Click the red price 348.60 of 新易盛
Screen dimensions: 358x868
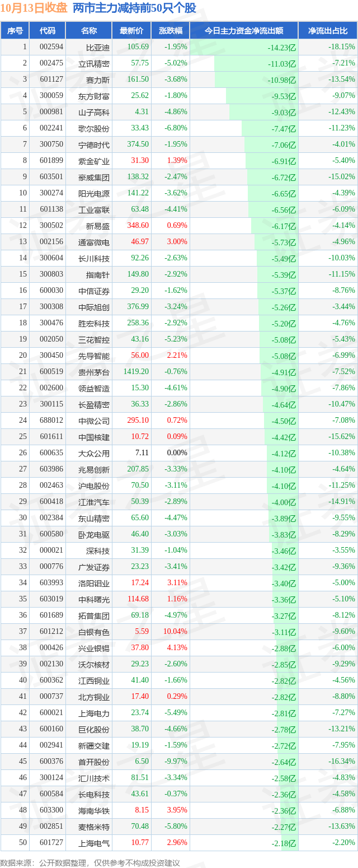pos(138,226)
